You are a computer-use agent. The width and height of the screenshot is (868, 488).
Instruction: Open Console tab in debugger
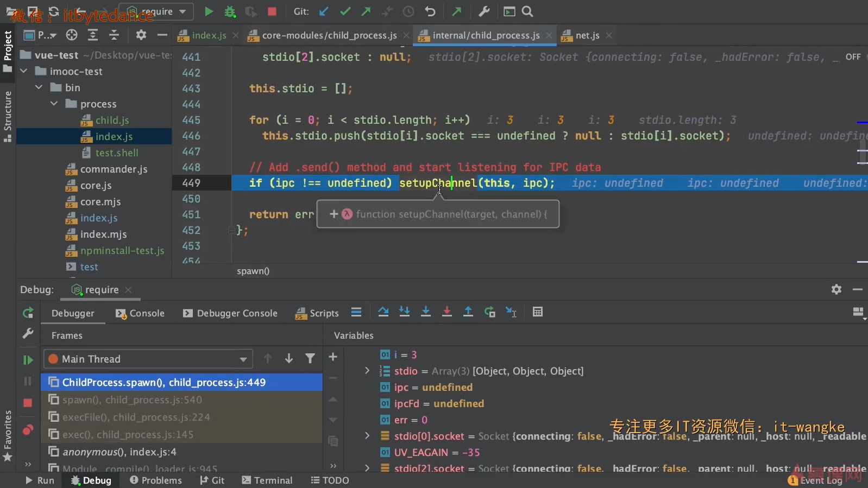point(140,313)
